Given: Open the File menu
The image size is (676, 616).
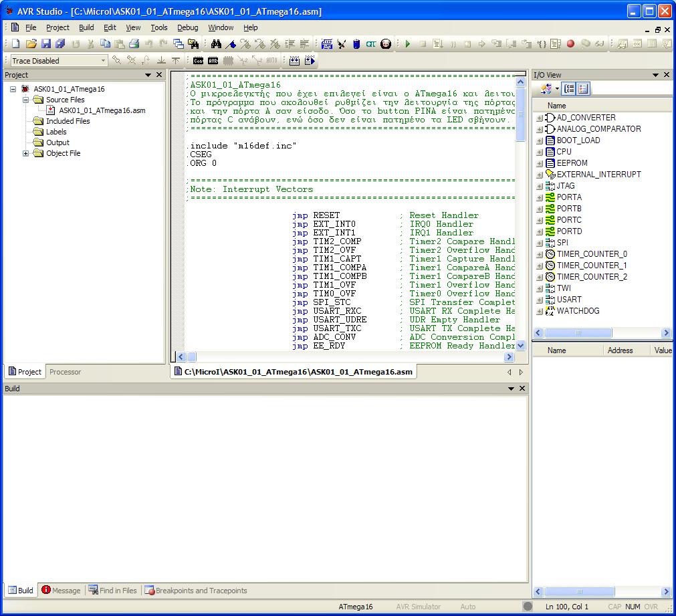Looking at the screenshot, I should [x=31, y=27].
